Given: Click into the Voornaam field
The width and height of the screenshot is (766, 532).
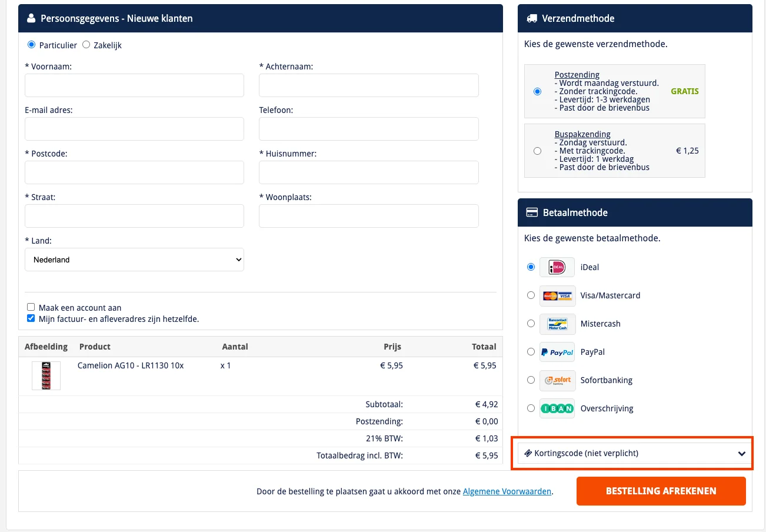Looking at the screenshot, I should point(134,85).
